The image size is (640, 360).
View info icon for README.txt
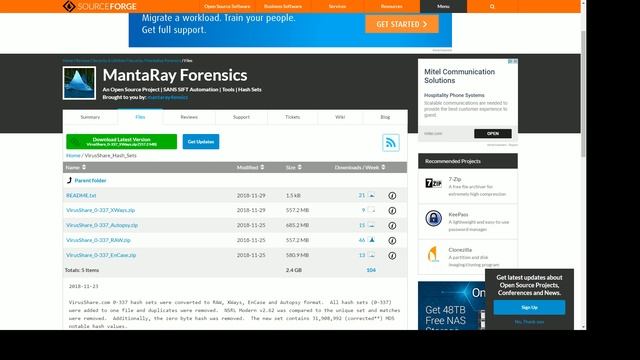click(x=392, y=196)
